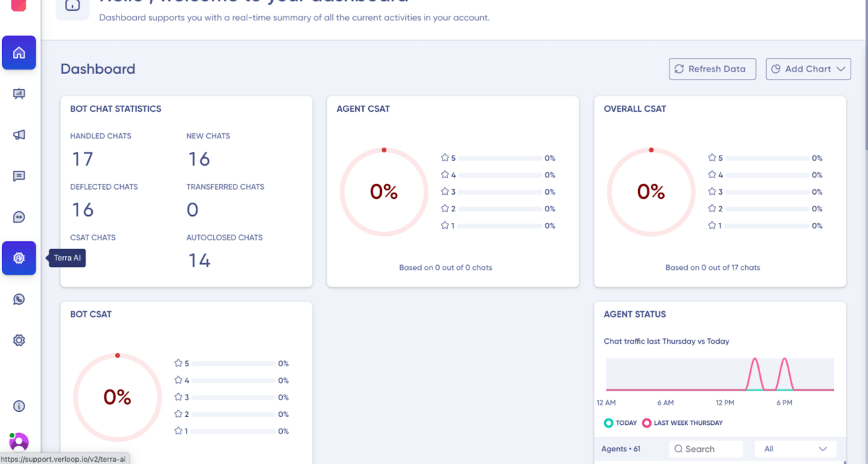This screenshot has height=464, width=868.
Task: Click inside the agents Search field
Action: [x=706, y=449]
